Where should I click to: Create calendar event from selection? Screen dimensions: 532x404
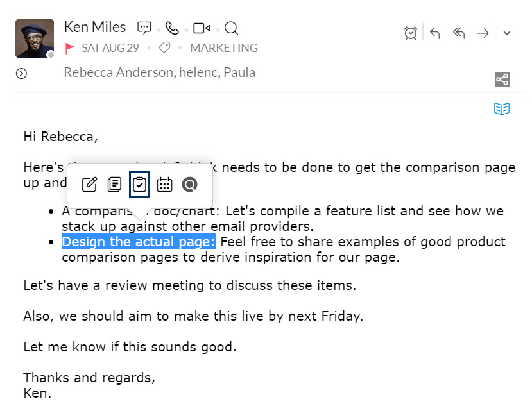[x=164, y=185]
